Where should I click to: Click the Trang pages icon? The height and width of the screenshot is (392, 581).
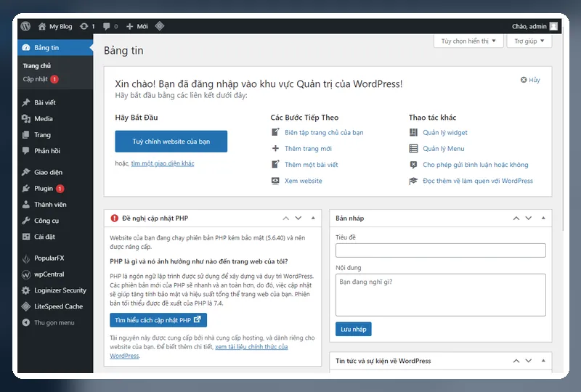click(26, 135)
